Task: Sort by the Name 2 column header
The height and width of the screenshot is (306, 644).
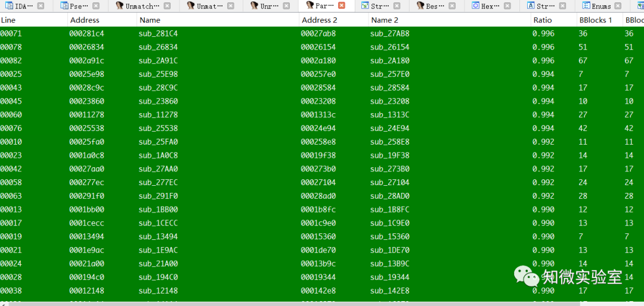Action: pos(450,20)
